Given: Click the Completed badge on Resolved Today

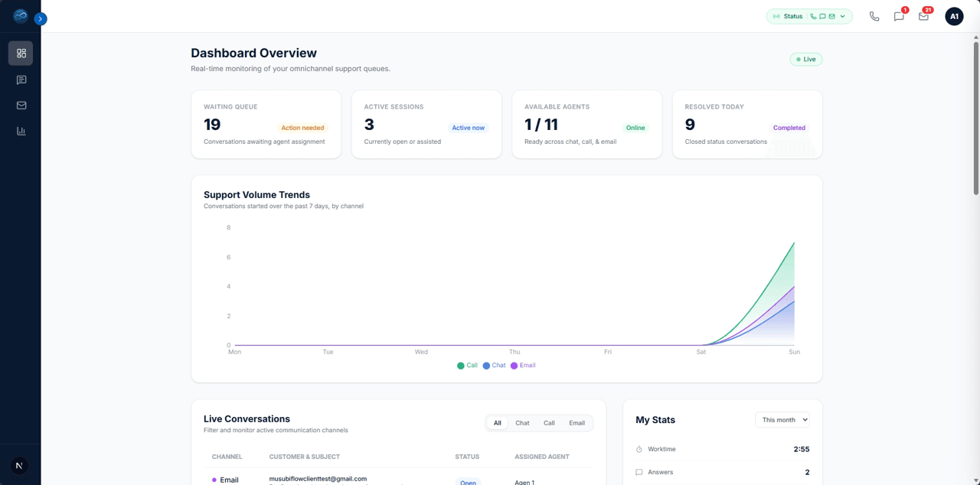Looking at the screenshot, I should (x=789, y=128).
